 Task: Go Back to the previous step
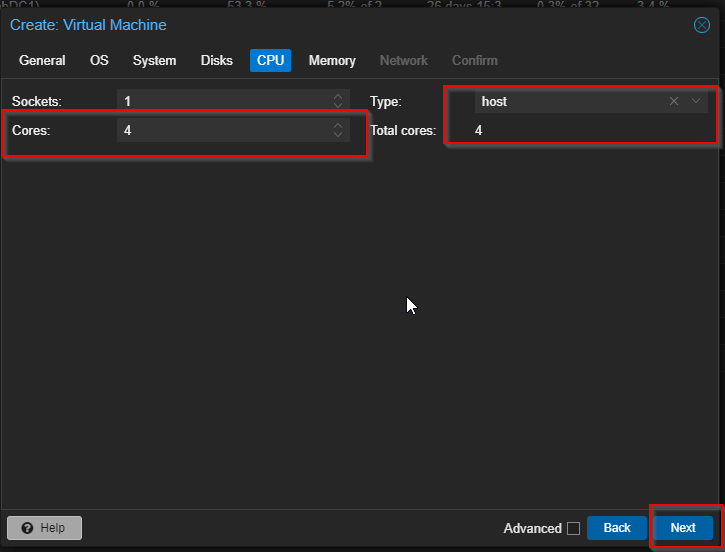tap(616, 528)
